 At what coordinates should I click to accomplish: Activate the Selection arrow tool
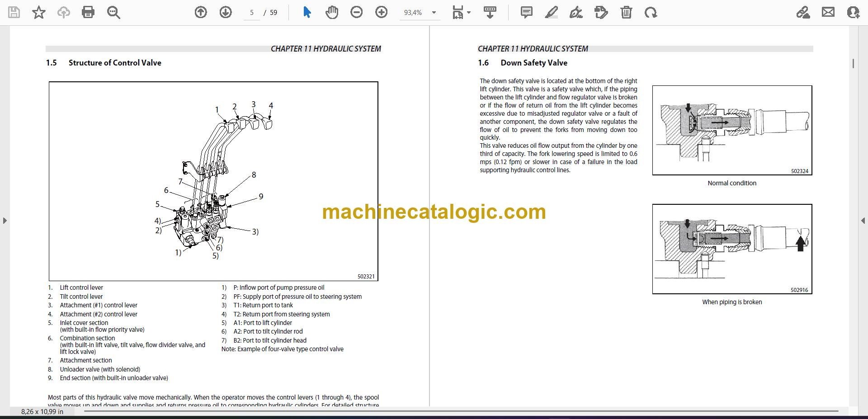(307, 12)
